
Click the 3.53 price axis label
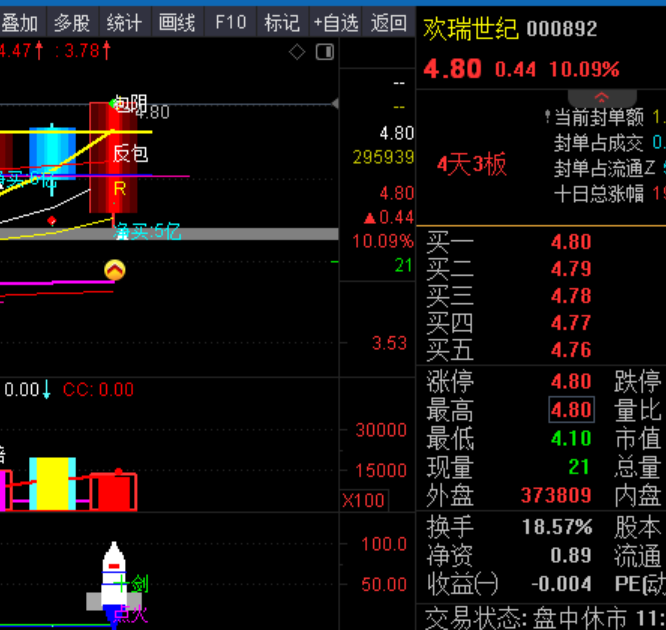pyautogui.click(x=389, y=343)
